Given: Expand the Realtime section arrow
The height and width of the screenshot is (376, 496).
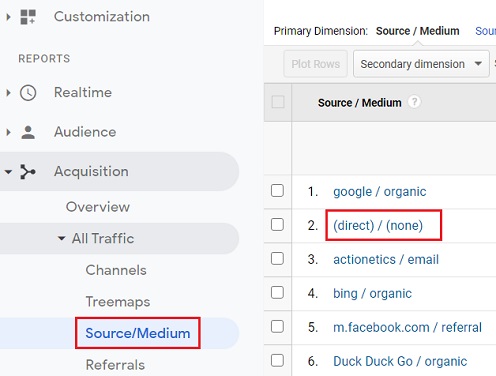Looking at the screenshot, I should coord(8,93).
